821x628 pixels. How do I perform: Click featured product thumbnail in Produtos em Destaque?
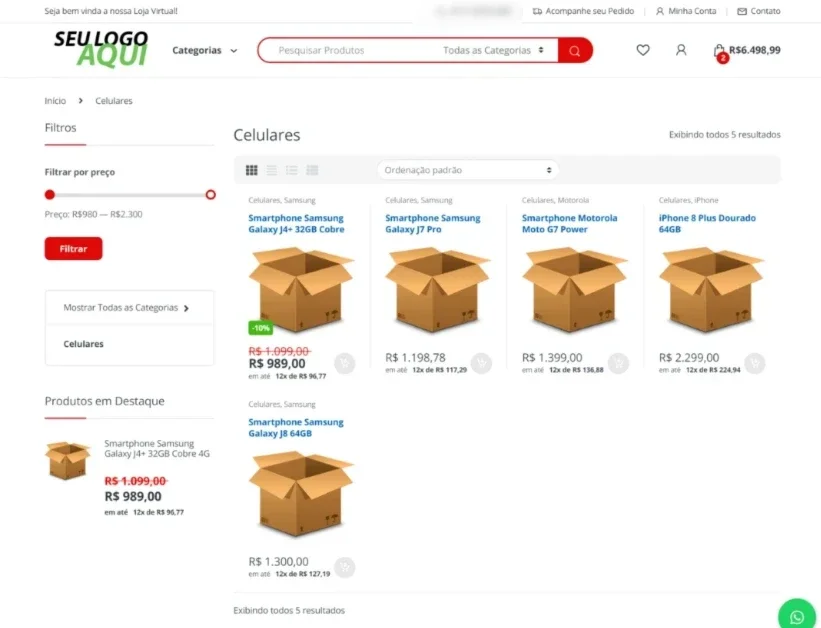click(x=68, y=460)
